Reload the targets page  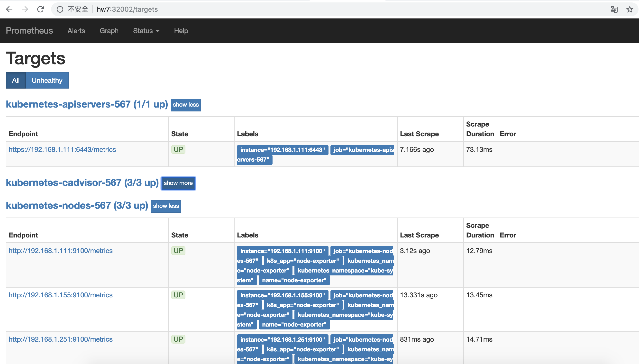click(x=40, y=9)
